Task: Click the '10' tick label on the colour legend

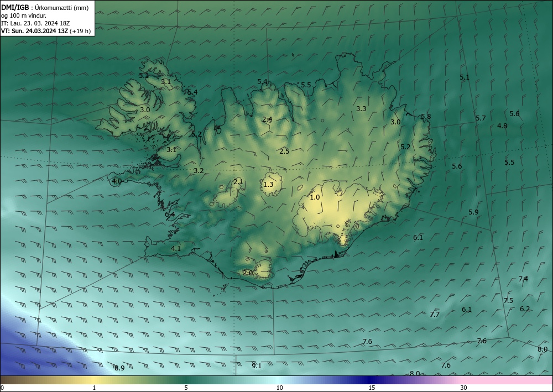Action: [279, 388]
